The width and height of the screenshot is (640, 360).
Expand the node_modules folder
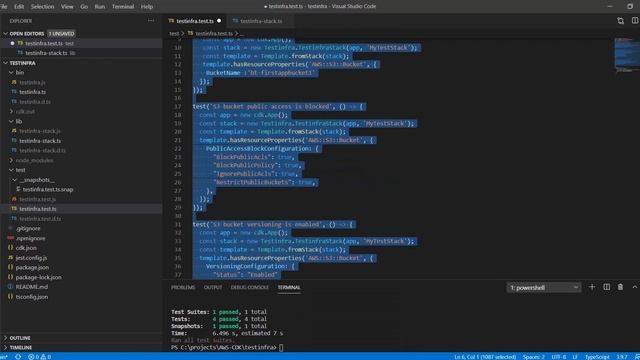11,160
